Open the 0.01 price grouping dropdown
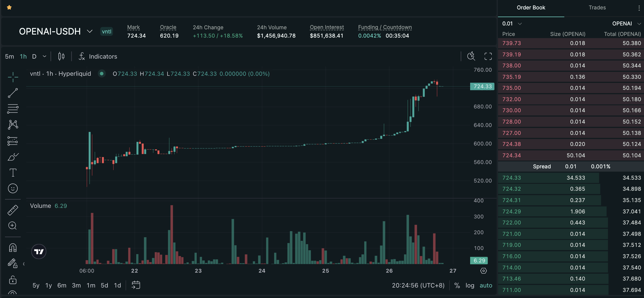The width and height of the screenshot is (644, 298). point(512,24)
